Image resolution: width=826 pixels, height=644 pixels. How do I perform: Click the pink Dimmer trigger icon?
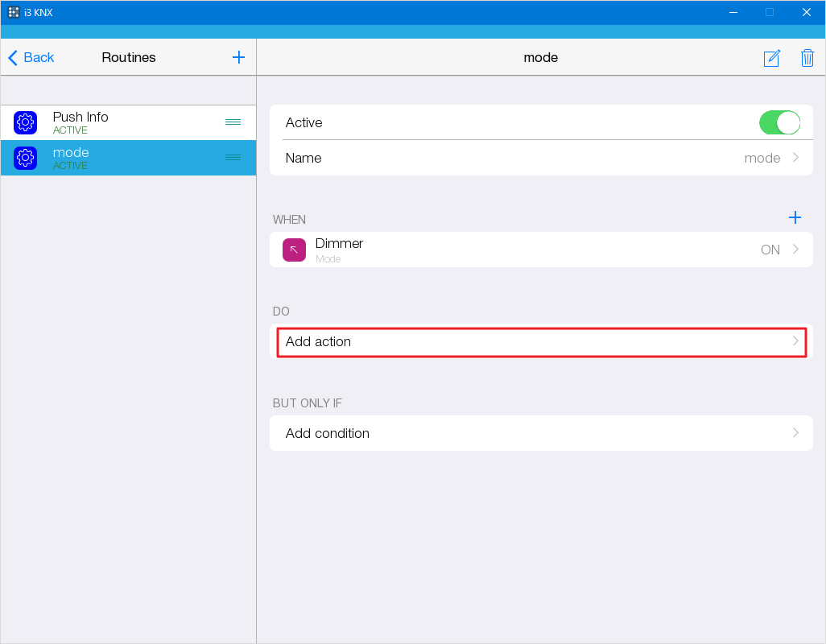(x=294, y=250)
